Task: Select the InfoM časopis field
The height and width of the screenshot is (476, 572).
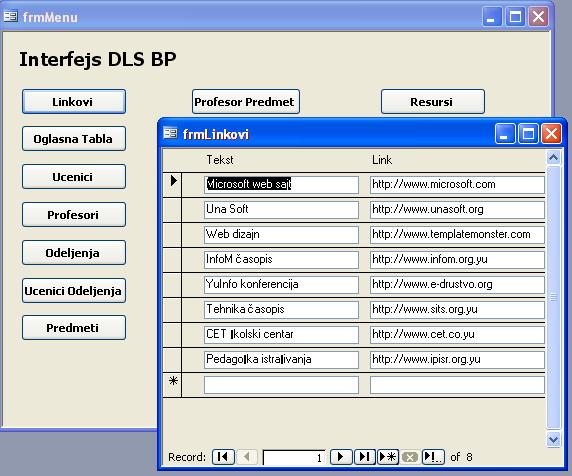Action: point(281,260)
